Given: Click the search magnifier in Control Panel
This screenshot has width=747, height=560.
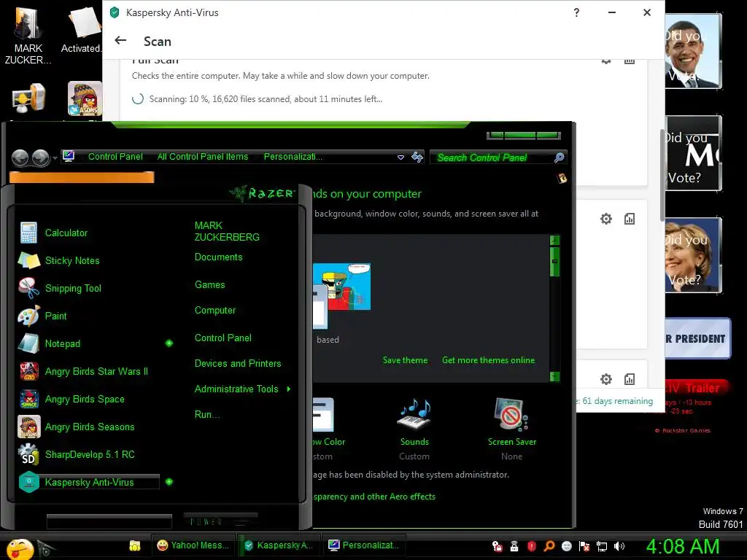Looking at the screenshot, I should tap(560, 157).
